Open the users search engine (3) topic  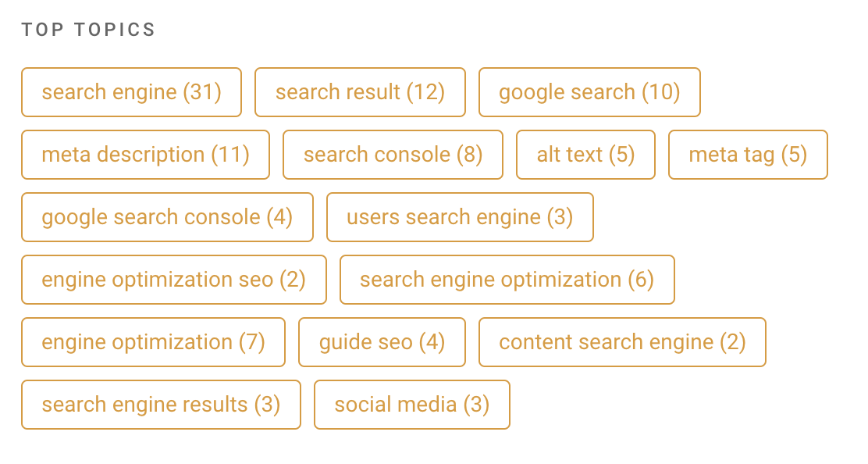[x=460, y=217]
